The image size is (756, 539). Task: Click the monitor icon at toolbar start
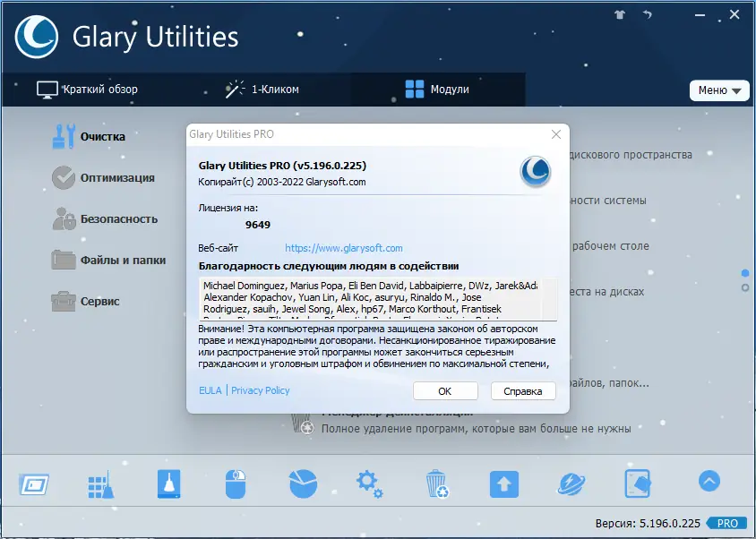click(32, 482)
